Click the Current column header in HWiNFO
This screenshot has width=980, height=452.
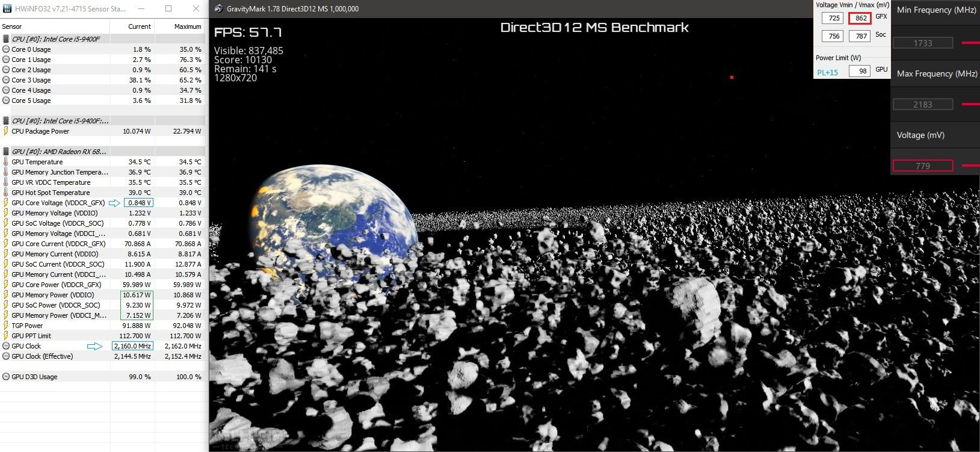pyautogui.click(x=132, y=26)
